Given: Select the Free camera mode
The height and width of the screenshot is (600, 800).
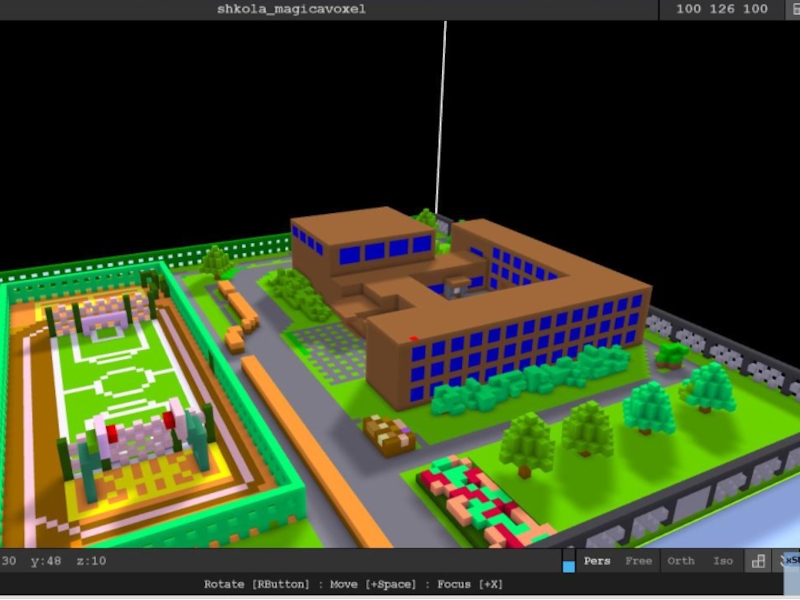Looking at the screenshot, I should (x=639, y=561).
